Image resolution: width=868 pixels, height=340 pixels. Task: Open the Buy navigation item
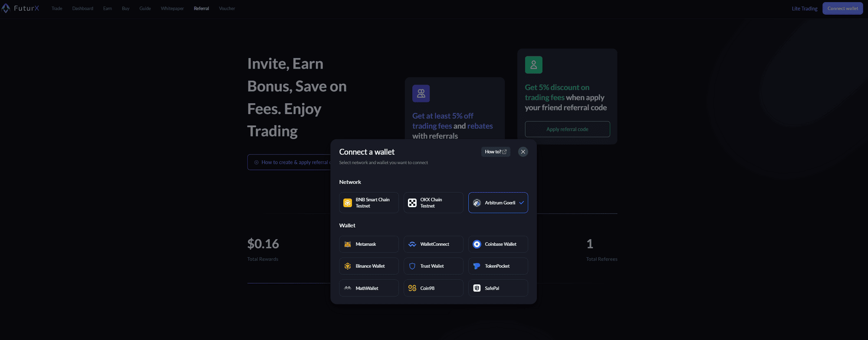click(x=125, y=8)
